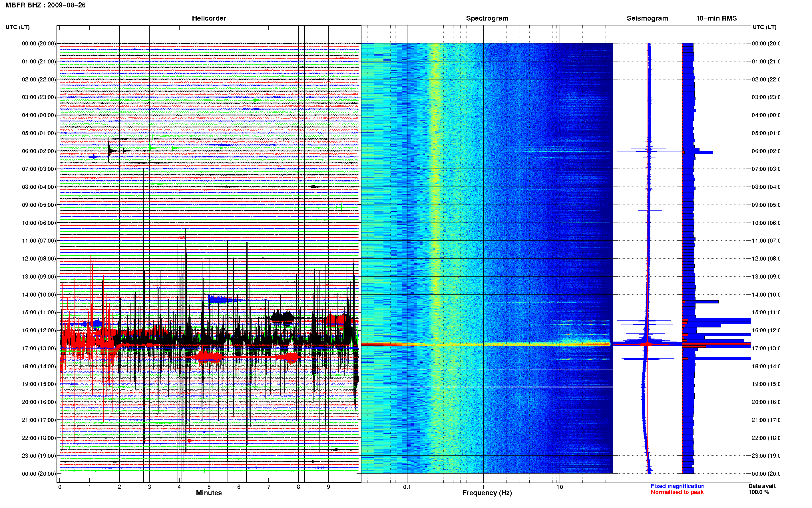812x508 pixels.
Task: Click the minute 5 tick label
Action: 209,487
